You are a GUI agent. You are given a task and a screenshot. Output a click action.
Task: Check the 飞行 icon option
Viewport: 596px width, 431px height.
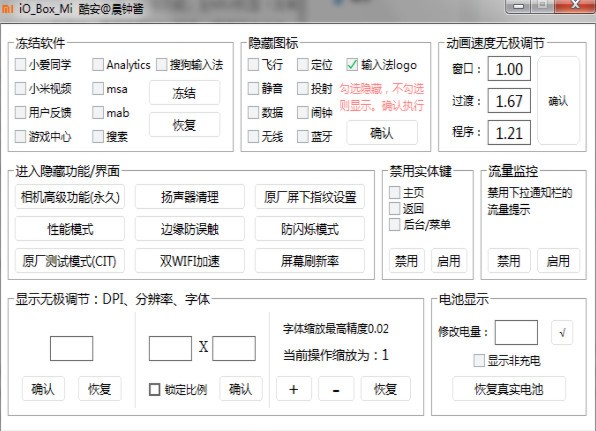253,65
